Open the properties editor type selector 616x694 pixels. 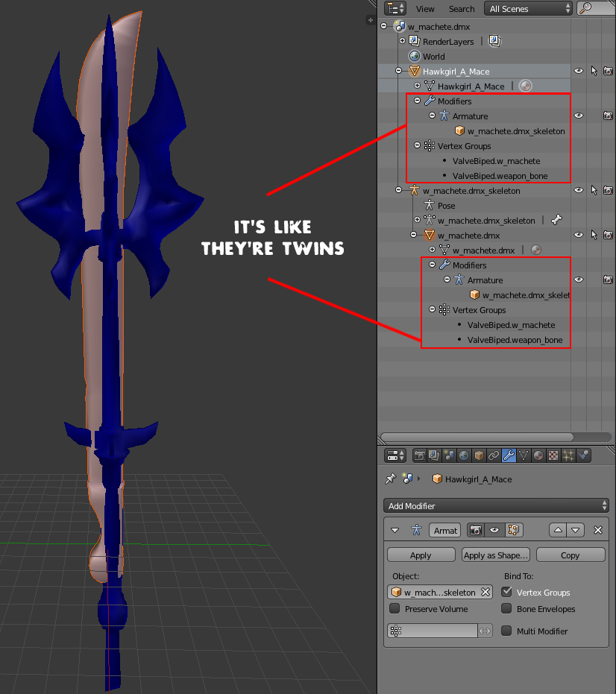395,455
